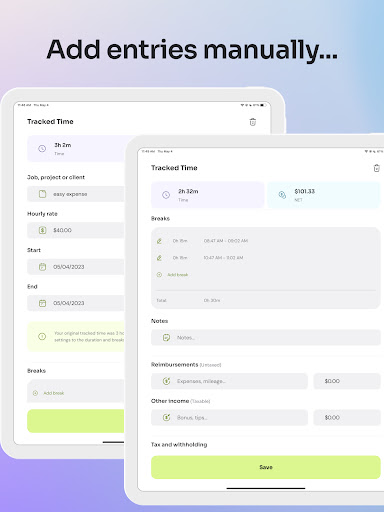Click the Job, project or client label
This screenshot has width=384, height=512.
pyautogui.click(x=56, y=177)
